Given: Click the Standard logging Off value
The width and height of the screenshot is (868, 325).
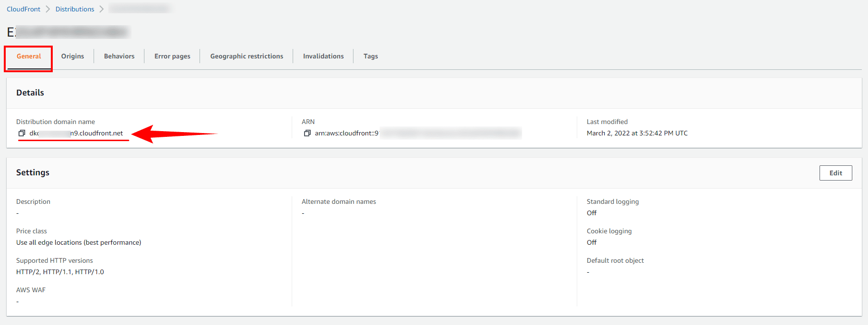Looking at the screenshot, I should coord(591,213).
